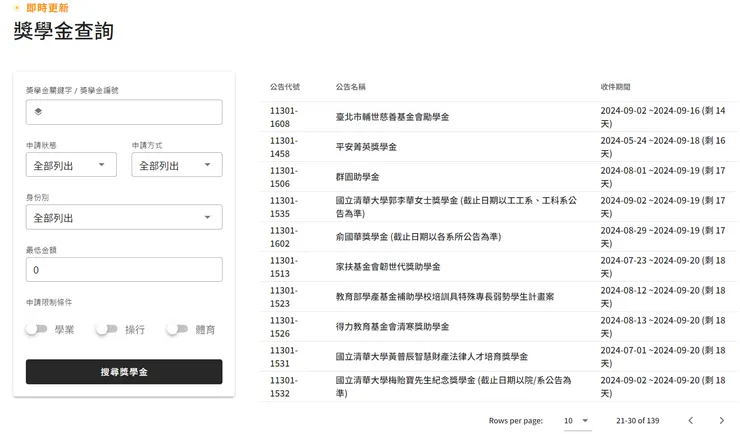
Task: Toggle the 操行 restriction switch
Action: [107, 329]
